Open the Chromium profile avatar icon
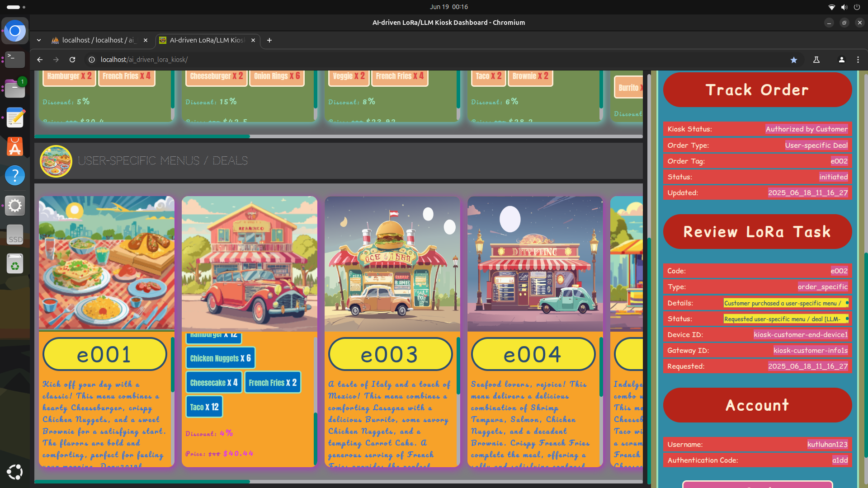Viewport: 868px width, 488px height. (x=841, y=60)
